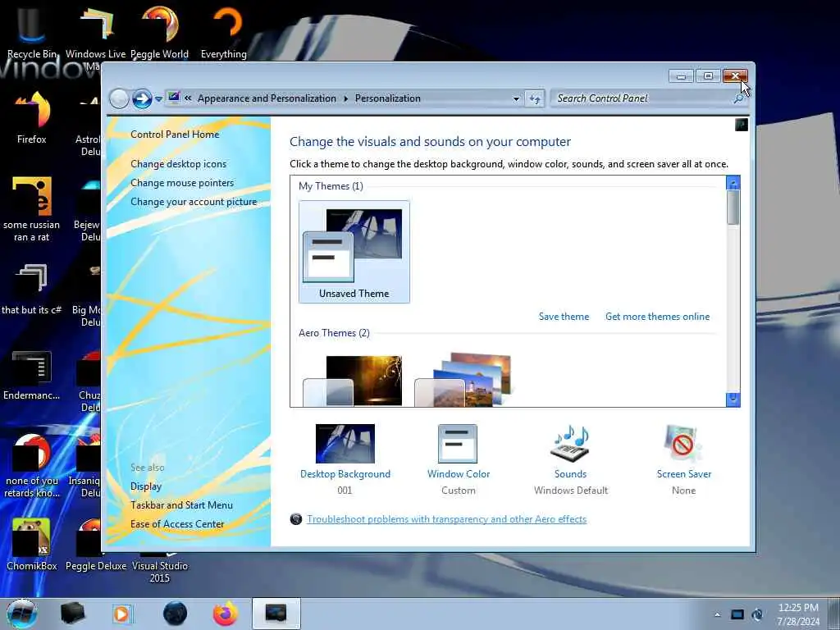
Task: Open Troubleshoot problems with transparency link
Action: (447, 519)
